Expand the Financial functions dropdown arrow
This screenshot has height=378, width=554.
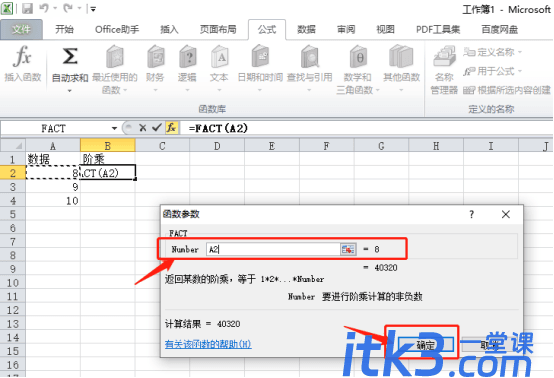point(155,90)
